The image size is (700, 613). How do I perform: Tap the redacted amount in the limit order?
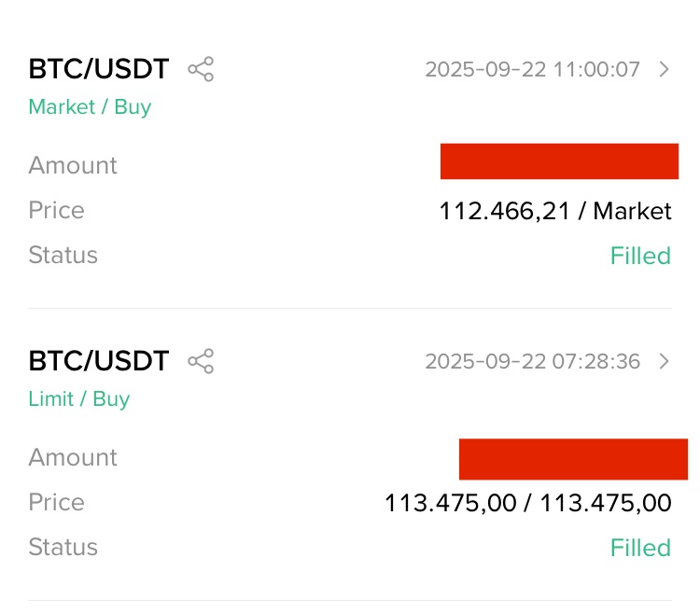(573, 459)
